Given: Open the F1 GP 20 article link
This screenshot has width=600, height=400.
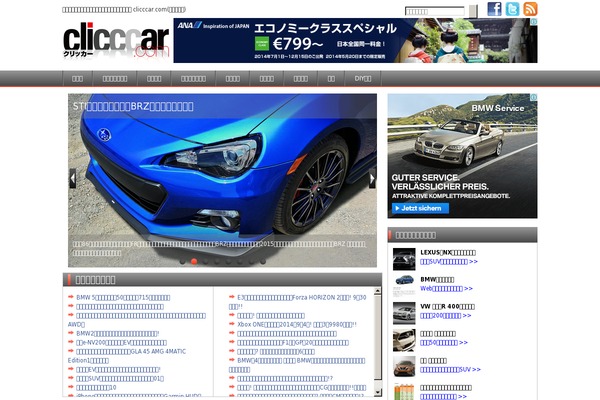Looking at the screenshot, I should click(293, 343).
